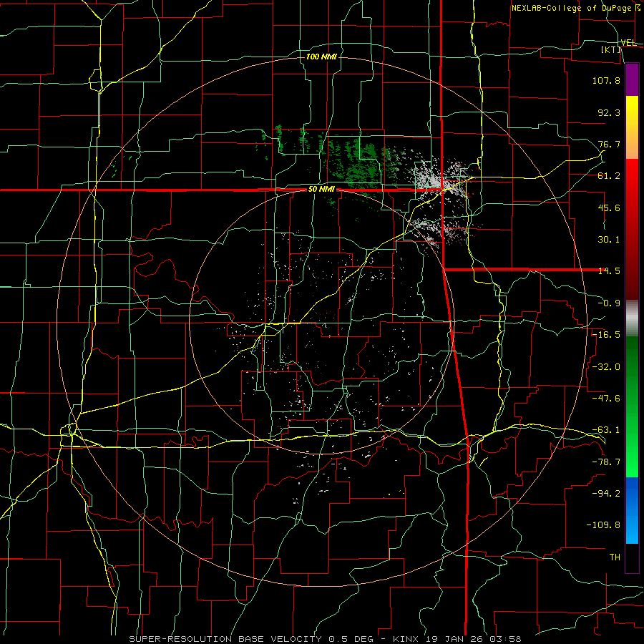Select the -16.5 legend value

[x=606, y=335]
